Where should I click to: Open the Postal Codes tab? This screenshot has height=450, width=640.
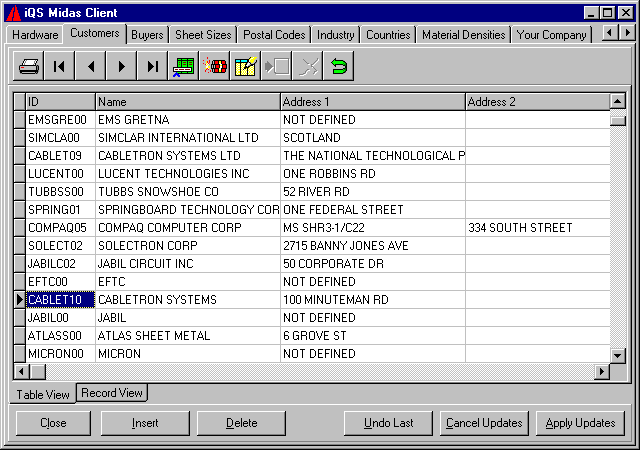(x=274, y=35)
